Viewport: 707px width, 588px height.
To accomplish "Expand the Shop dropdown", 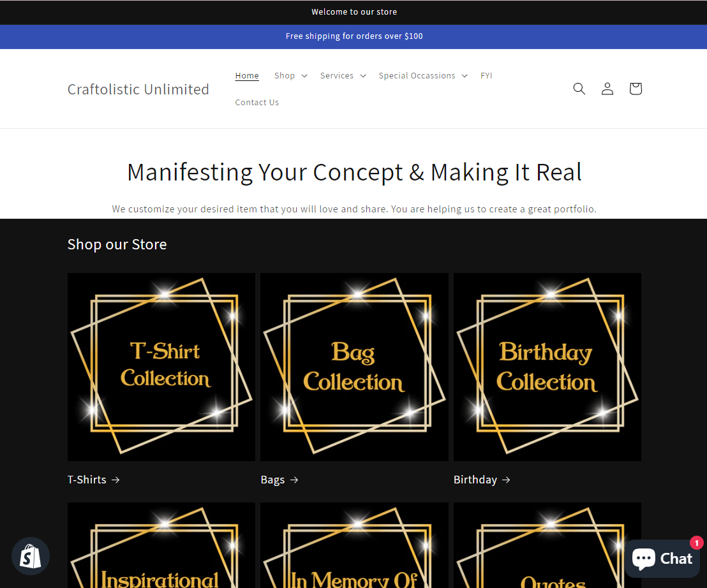I will (x=290, y=75).
